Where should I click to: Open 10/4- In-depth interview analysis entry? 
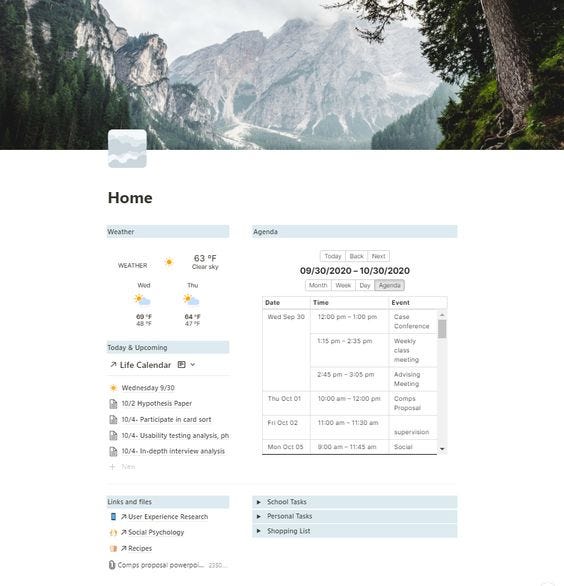[x=173, y=451]
